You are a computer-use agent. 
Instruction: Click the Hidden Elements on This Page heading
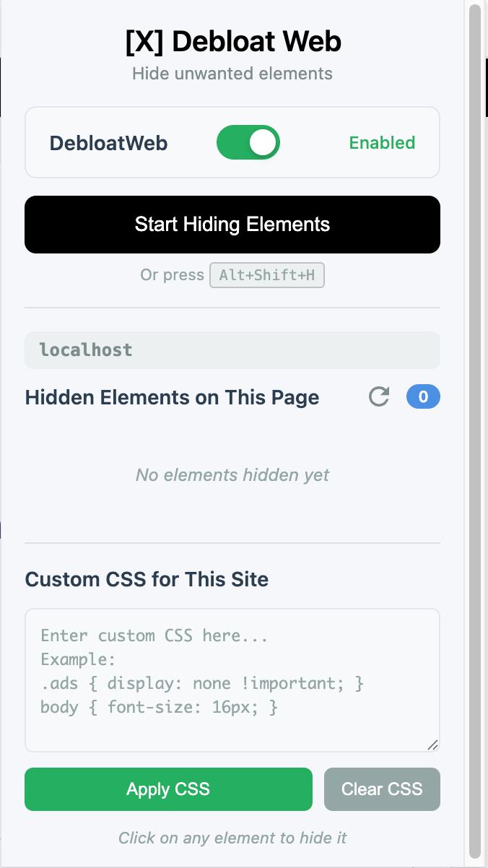point(172,397)
